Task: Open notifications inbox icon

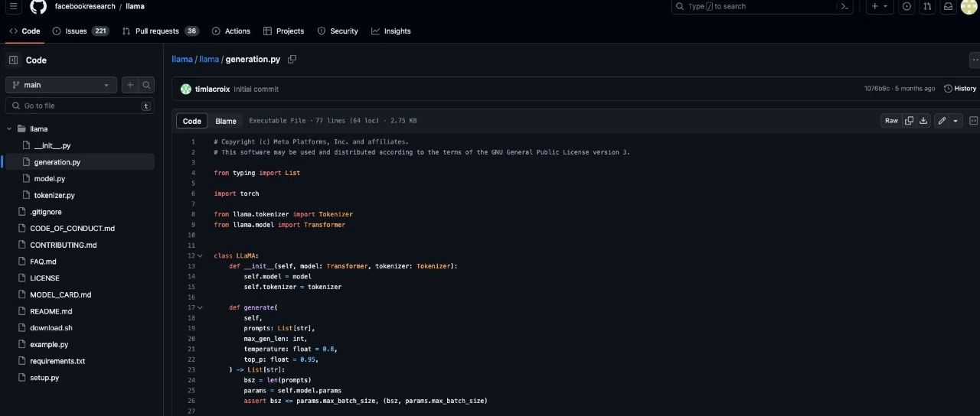Action: 948,6
